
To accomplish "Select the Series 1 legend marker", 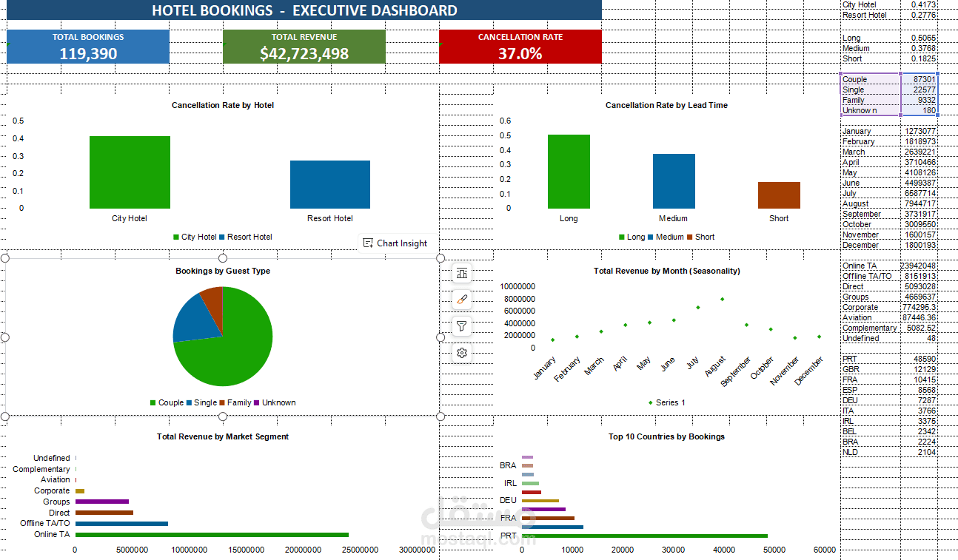I will tap(651, 403).
